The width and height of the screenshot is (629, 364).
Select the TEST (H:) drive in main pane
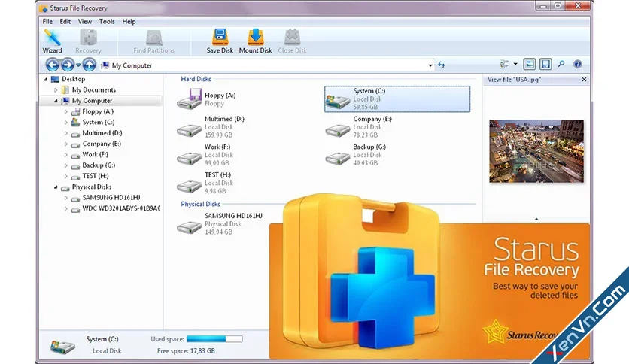pos(205,183)
